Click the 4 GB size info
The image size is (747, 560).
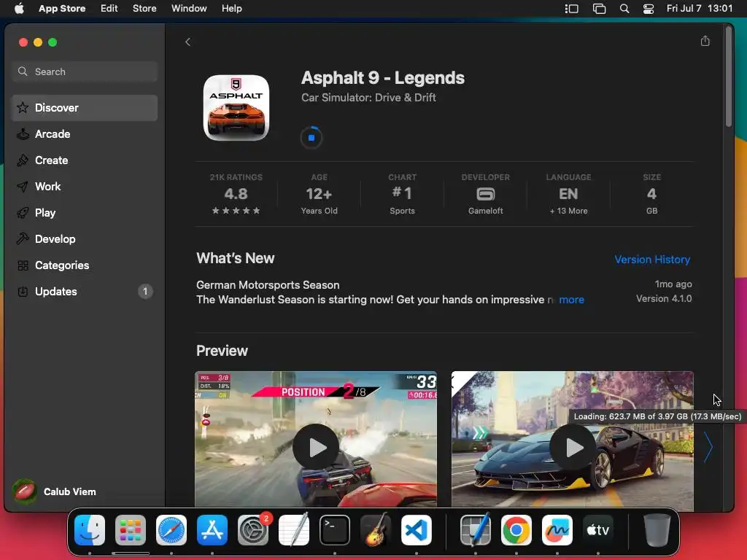pyautogui.click(x=651, y=194)
